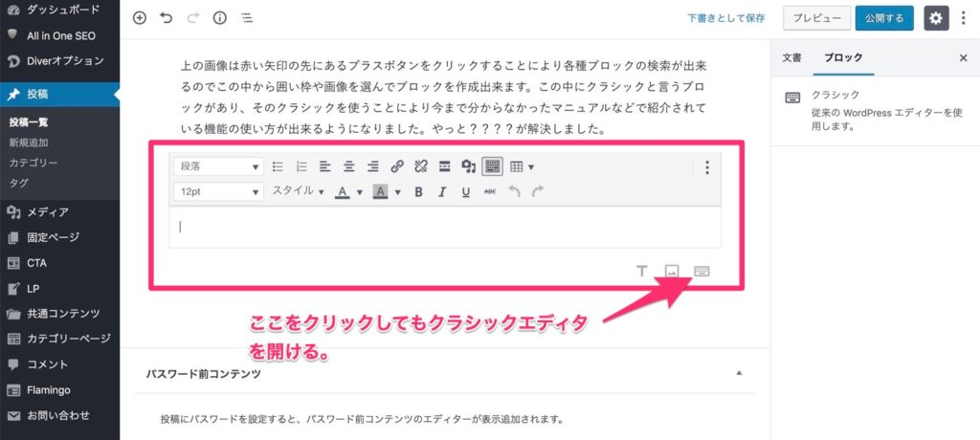Click the classic toolbar redo arrow

[538, 191]
